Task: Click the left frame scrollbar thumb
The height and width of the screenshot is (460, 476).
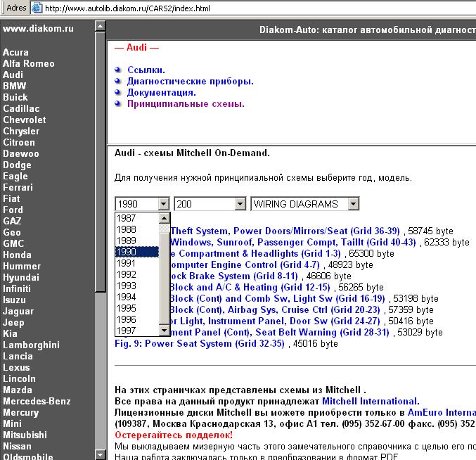Action: pos(100,162)
